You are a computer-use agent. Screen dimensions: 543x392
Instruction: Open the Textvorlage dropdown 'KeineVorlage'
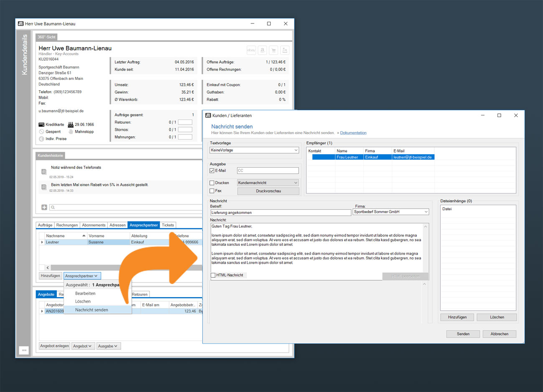(x=254, y=150)
